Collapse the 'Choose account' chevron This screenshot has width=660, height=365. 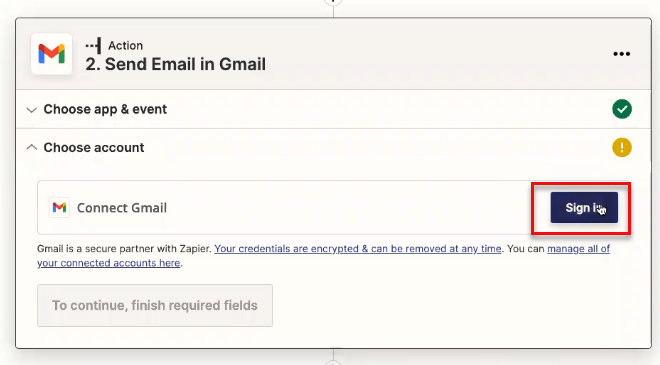pyautogui.click(x=31, y=147)
